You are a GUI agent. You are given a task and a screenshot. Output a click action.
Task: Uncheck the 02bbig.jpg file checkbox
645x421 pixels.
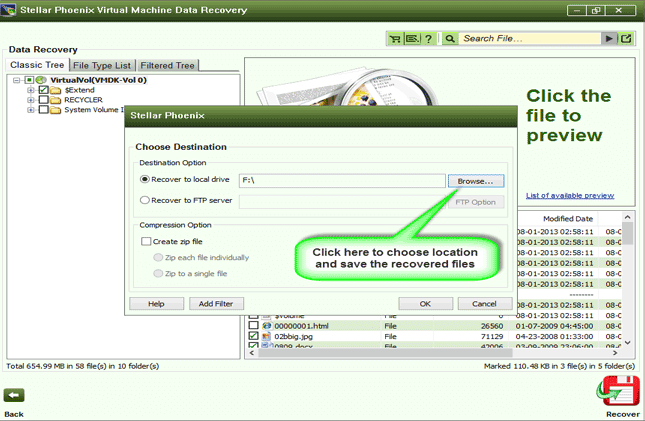click(254, 336)
